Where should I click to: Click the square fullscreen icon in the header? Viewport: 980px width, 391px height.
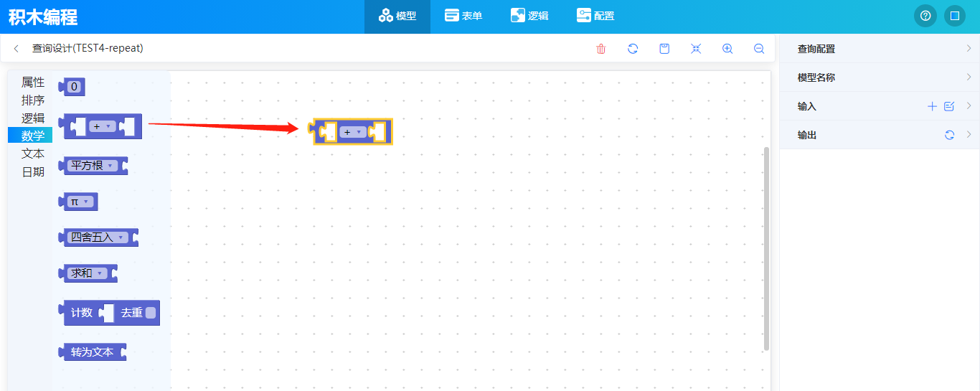click(955, 16)
